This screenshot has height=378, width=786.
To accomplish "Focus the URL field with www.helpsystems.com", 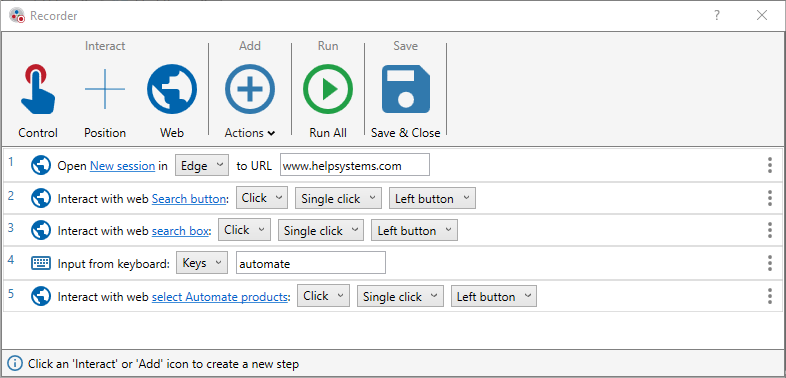I will [355, 165].
